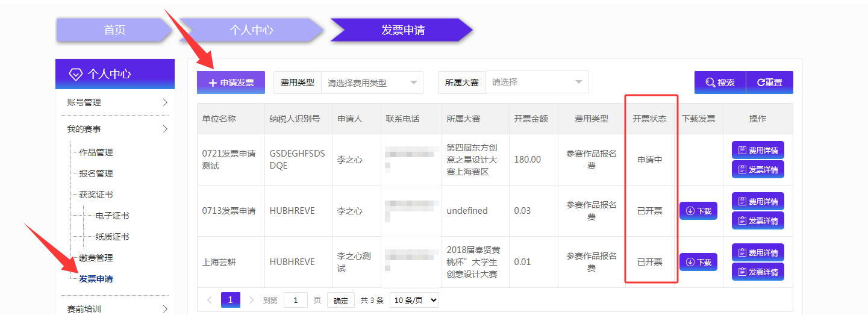868x315 pixels.
Task: Download invoice for 0713发票申请 row
Action: click(698, 211)
